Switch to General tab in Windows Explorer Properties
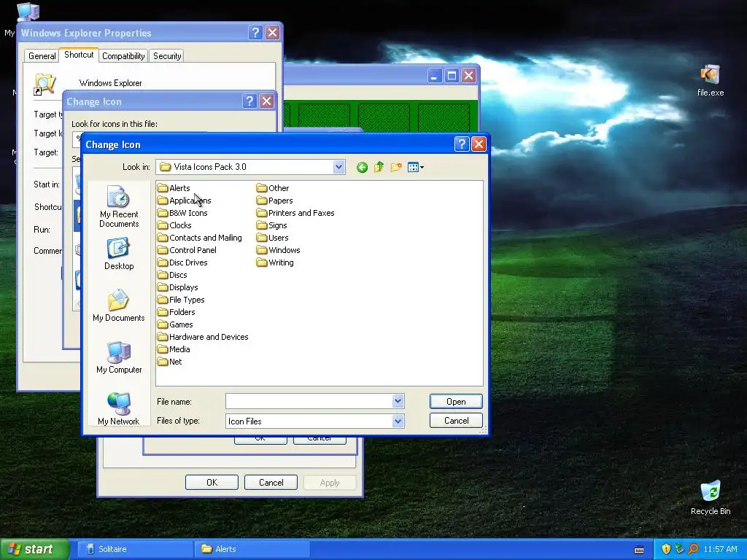The width and height of the screenshot is (747, 560). [x=42, y=55]
